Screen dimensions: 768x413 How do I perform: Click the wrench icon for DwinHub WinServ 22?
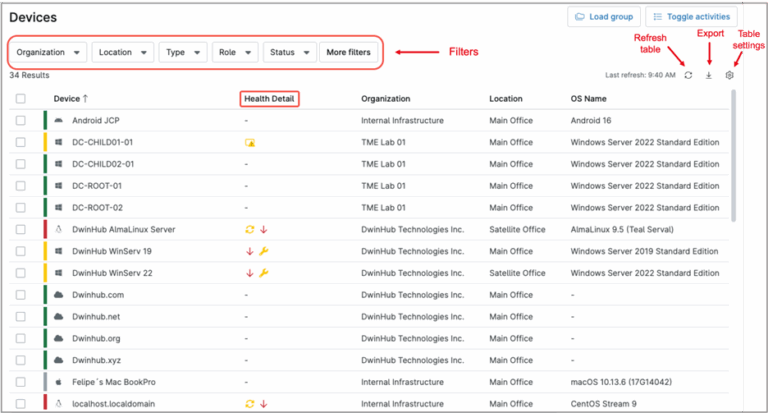264,273
